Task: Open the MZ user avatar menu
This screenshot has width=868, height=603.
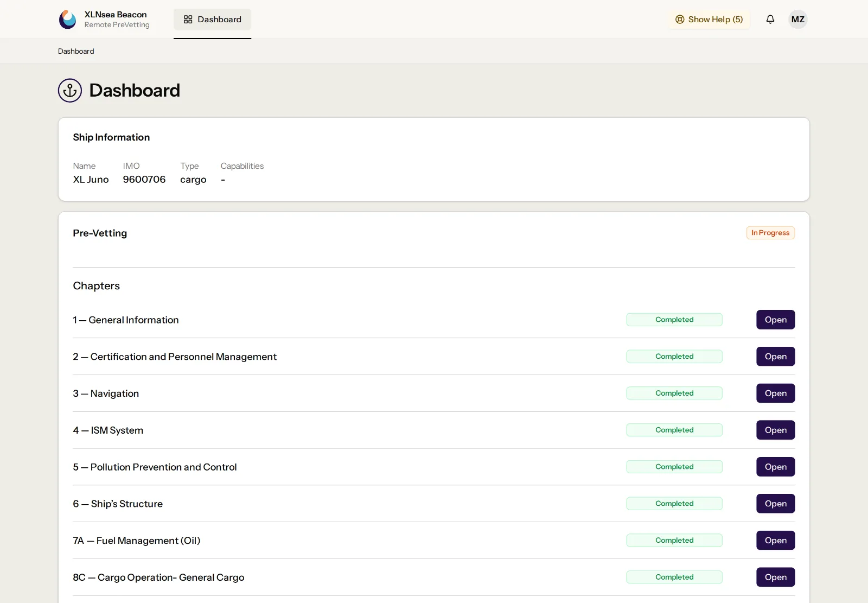Action: coord(798,20)
